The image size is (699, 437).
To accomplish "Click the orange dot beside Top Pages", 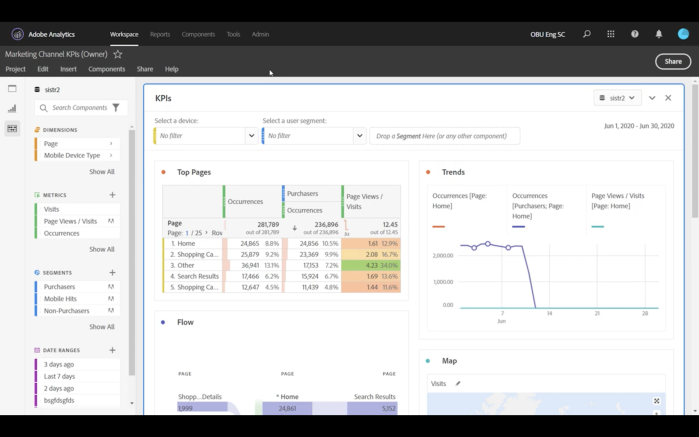I will [x=163, y=172].
